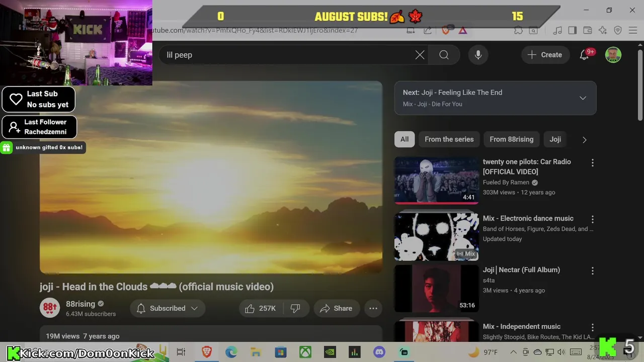Select the Joji filter chip
This screenshot has width=644, height=362.
(x=555, y=139)
